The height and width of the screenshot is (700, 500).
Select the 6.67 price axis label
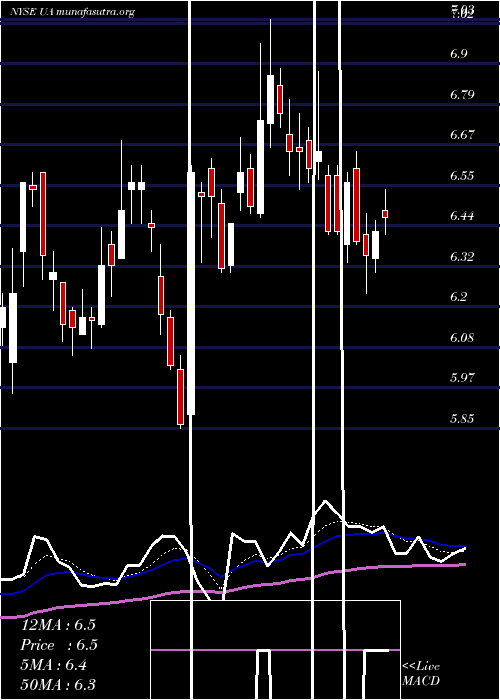(x=462, y=135)
